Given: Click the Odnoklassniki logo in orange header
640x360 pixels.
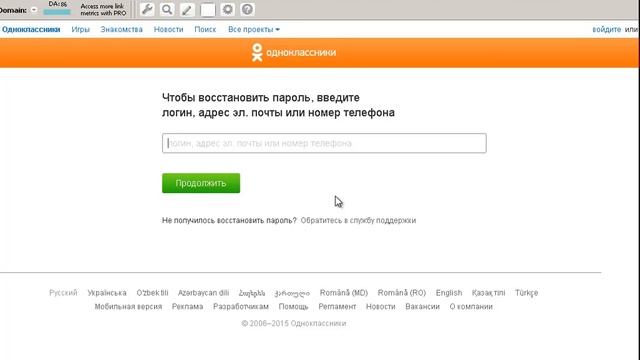Looking at the screenshot, I should click(293, 53).
